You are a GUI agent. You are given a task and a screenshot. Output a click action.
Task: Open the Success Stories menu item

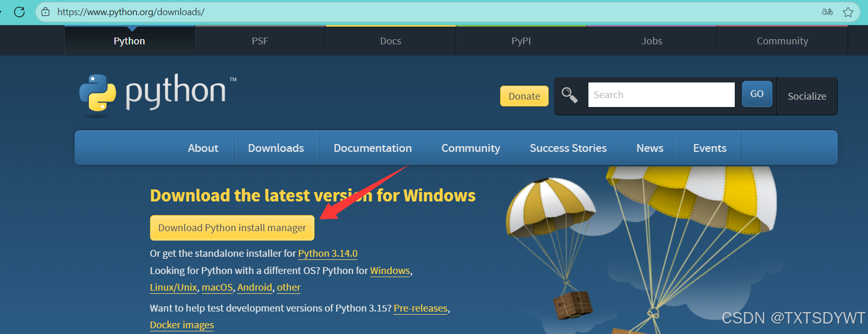(x=568, y=148)
